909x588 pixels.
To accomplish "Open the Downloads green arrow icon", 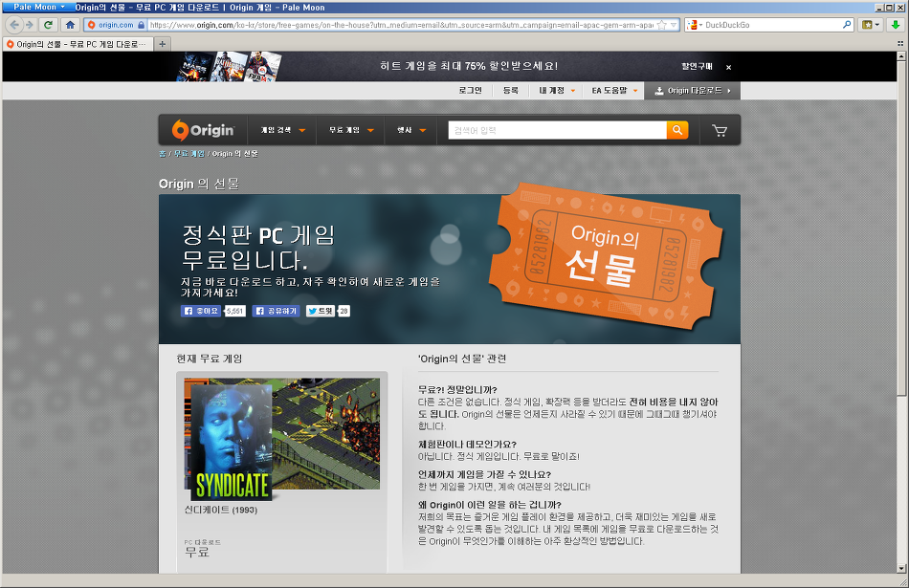I will [896, 25].
